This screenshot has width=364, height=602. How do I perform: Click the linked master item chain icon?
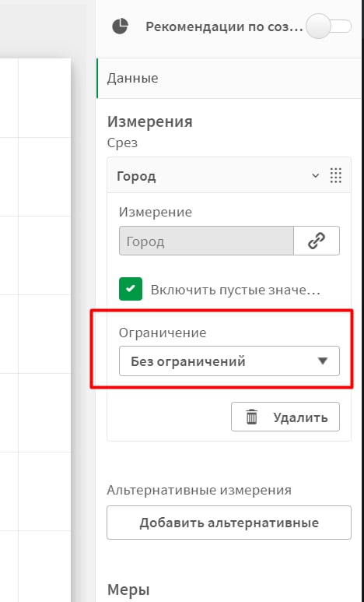point(317,241)
